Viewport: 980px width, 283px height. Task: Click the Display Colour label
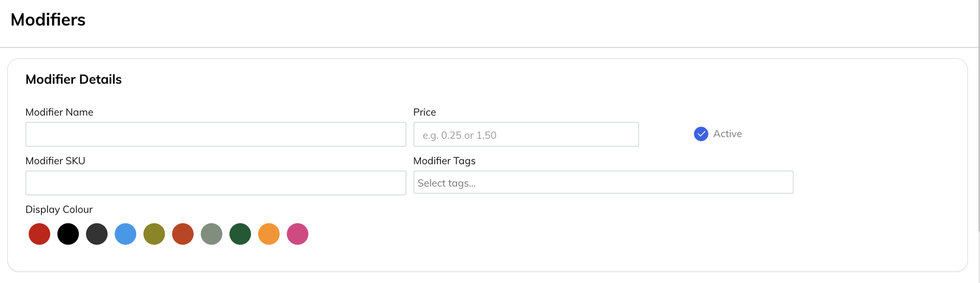point(59,210)
